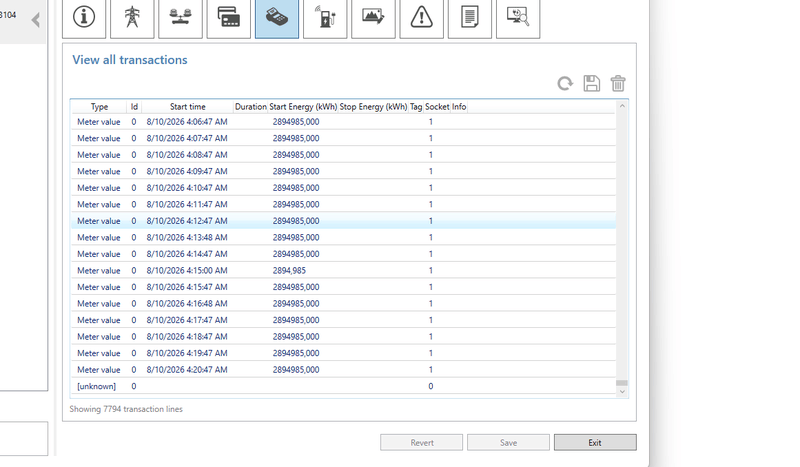Sort by Start time column header
Viewport: 800px width, 467px height.
tap(187, 107)
